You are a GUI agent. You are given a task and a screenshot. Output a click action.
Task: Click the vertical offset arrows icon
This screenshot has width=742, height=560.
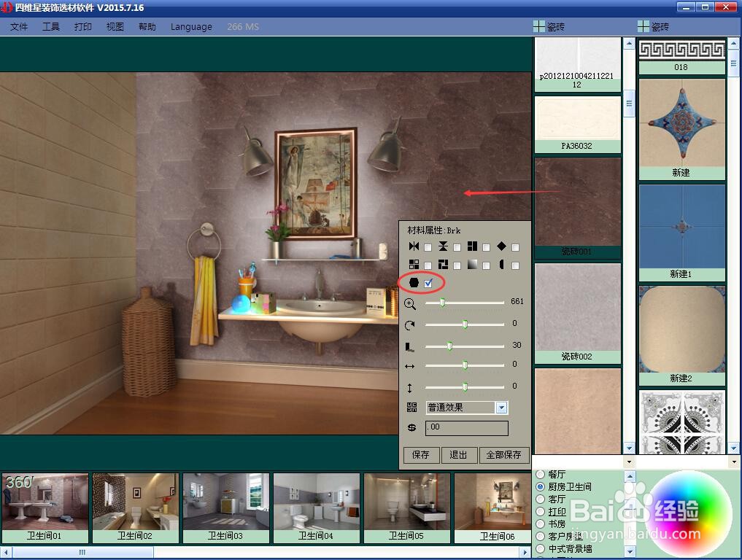point(410,388)
